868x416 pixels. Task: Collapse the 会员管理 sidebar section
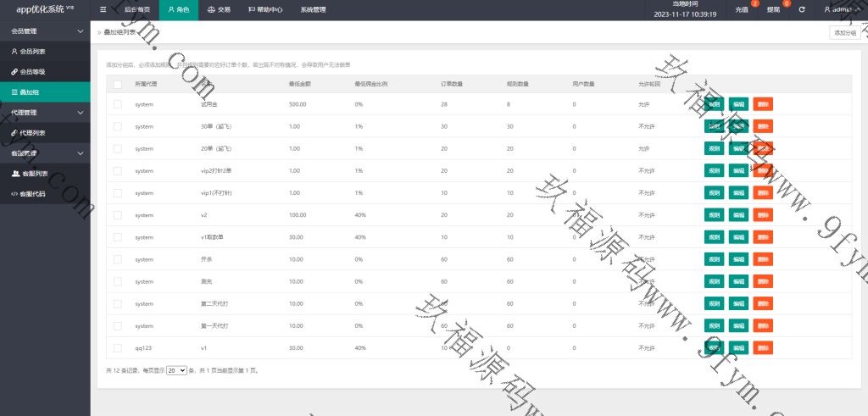81,31
